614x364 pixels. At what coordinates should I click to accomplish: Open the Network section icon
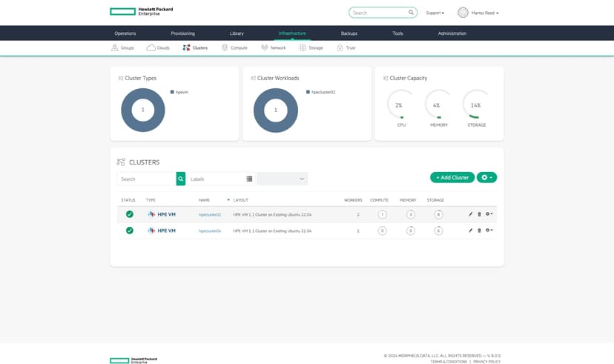[264, 47]
